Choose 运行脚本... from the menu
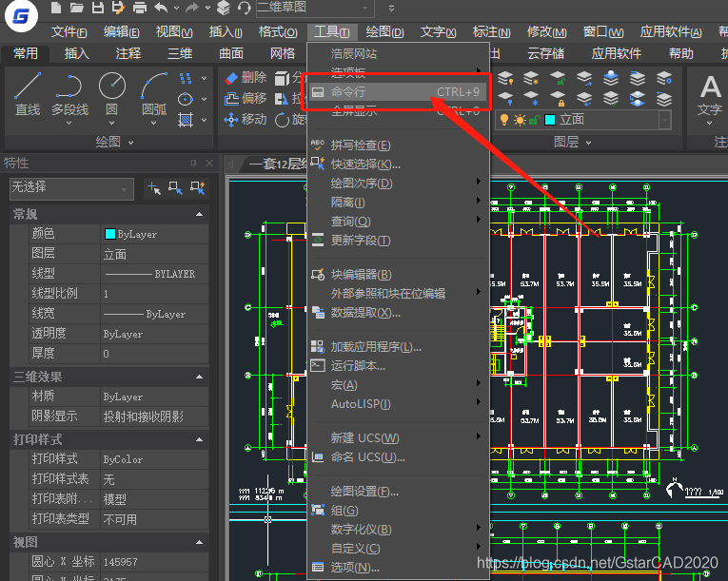 pyautogui.click(x=398, y=366)
